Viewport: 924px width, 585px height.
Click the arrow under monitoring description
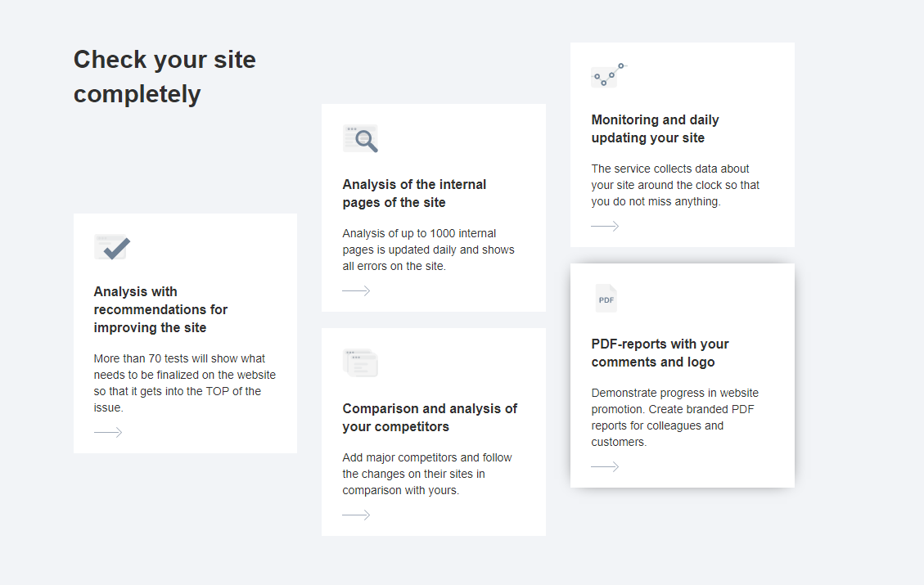click(x=605, y=226)
